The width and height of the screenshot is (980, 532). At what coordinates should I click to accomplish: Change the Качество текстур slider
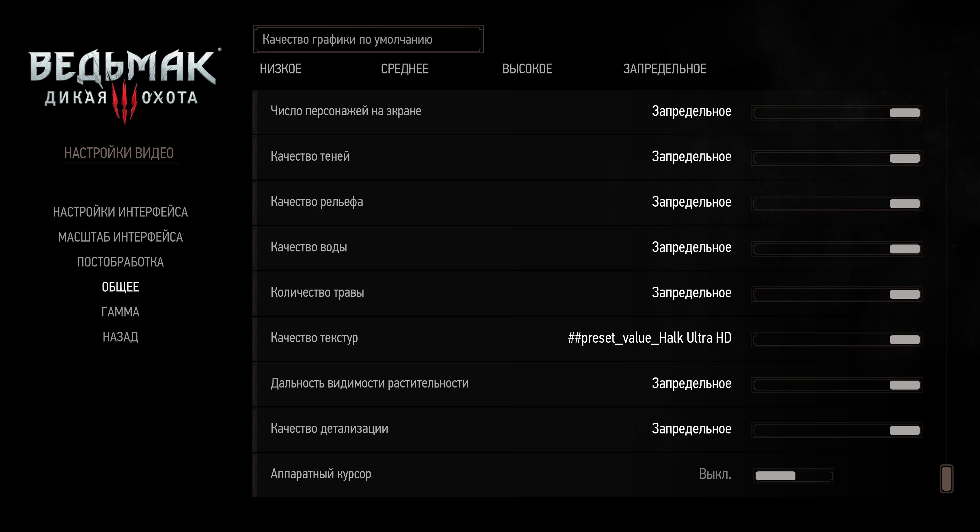(x=836, y=340)
